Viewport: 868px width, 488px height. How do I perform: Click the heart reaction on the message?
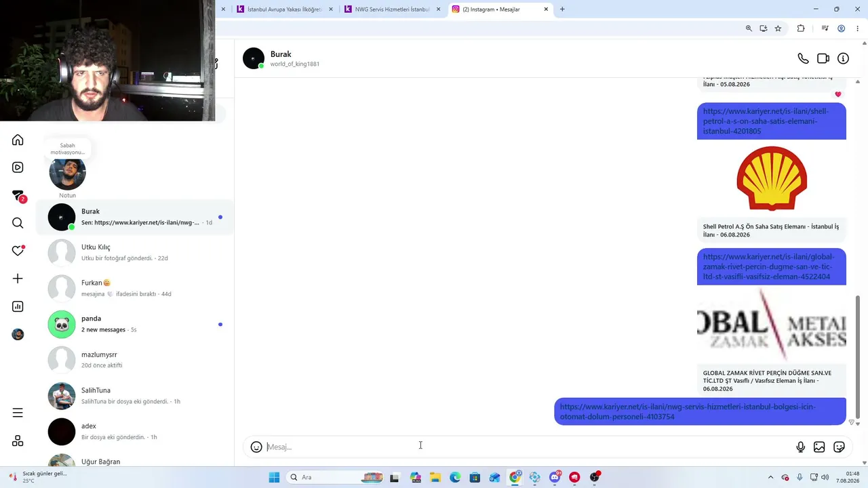click(838, 94)
